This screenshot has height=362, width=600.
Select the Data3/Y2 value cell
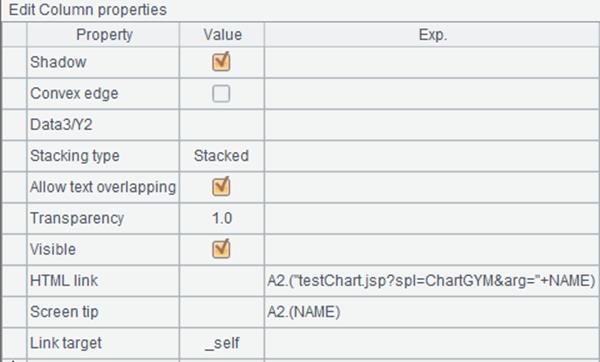click(222, 125)
